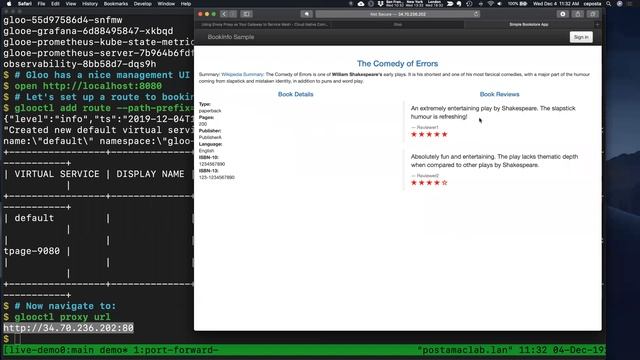This screenshot has height=360, width=640.
Task: Open the Evernote elephant menu bar icon
Action: tap(459, 4)
